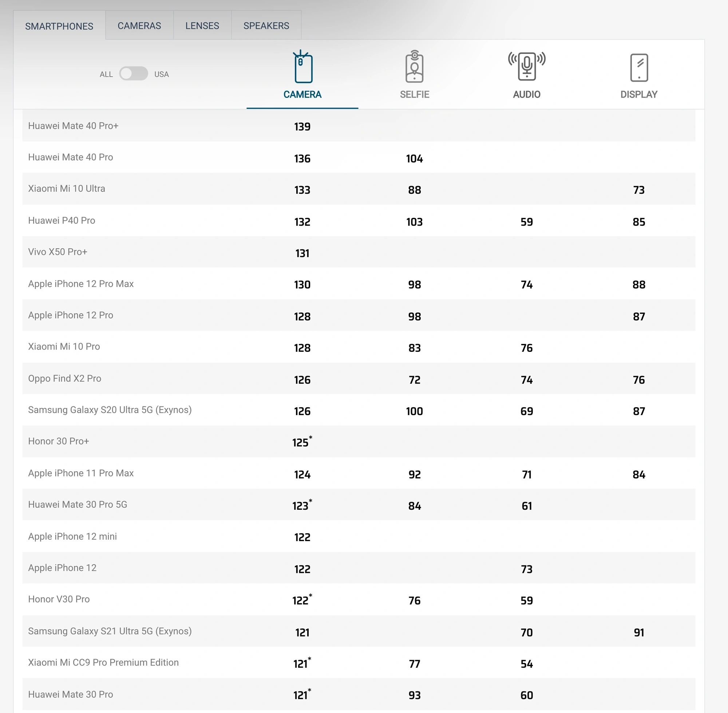
Task: Open Huawei Mate 30 Pro 5G entry
Action: [78, 504]
